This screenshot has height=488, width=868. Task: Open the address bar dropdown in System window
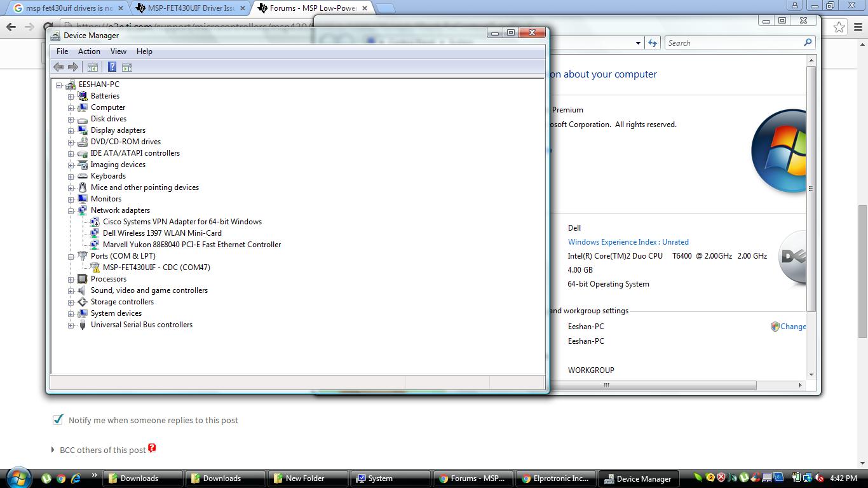pos(638,43)
